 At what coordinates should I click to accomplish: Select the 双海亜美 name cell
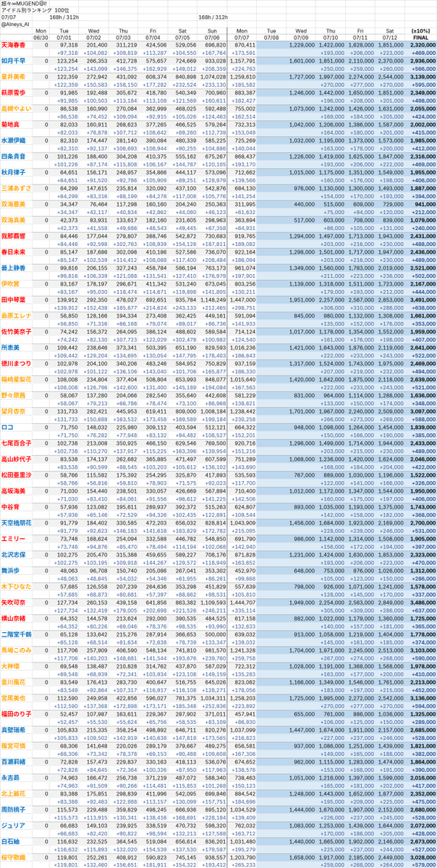[x=15, y=203]
